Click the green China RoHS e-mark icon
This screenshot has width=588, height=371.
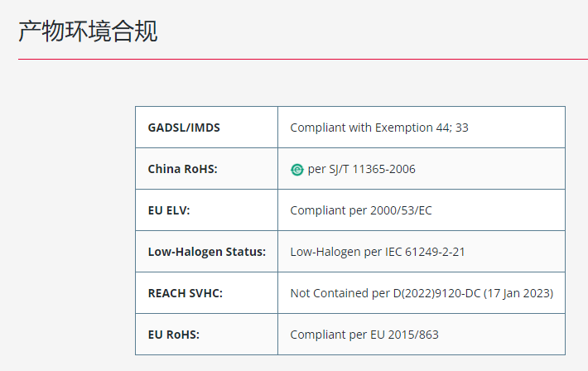(x=296, y=170)
